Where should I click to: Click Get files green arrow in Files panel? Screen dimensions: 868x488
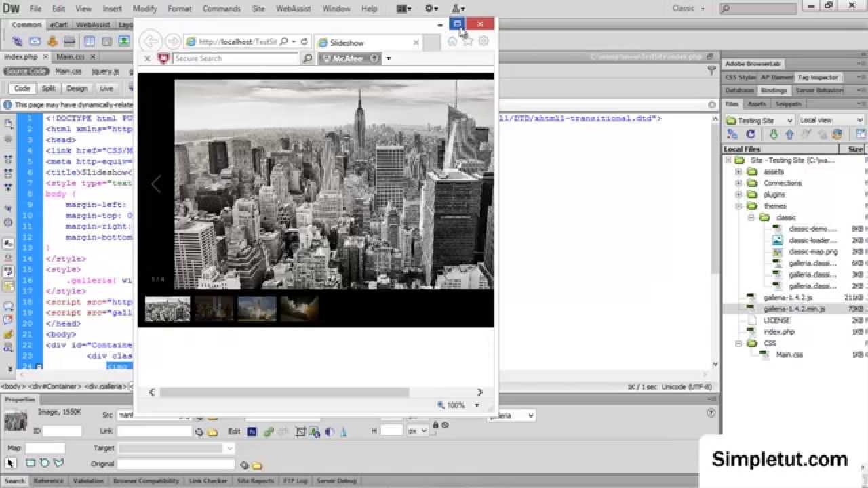774,134
